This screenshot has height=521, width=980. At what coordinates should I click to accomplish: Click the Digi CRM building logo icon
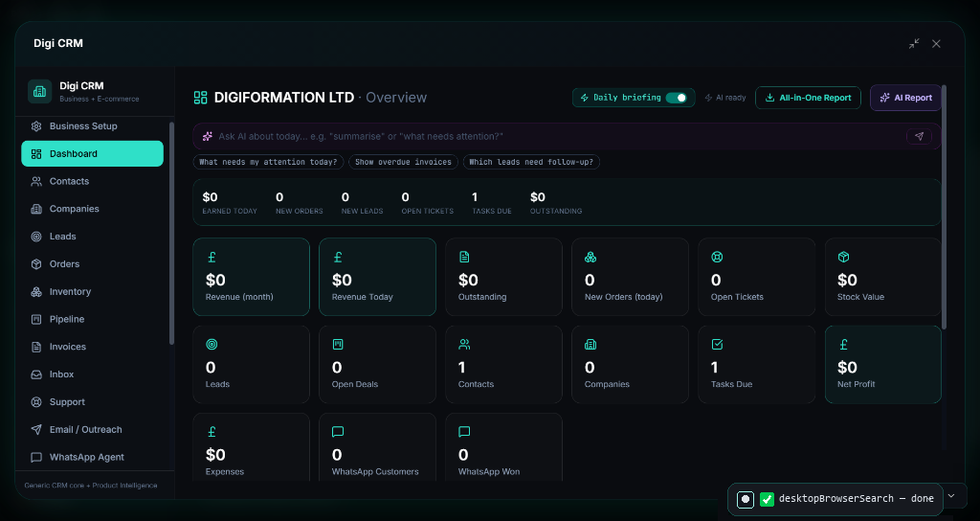(x=39, y=91)
